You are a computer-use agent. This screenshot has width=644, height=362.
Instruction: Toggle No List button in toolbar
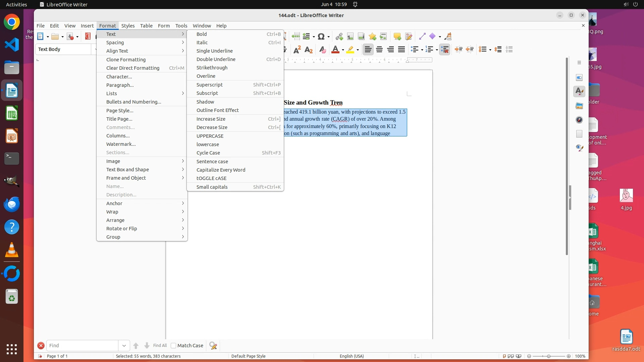click(444, 50)
